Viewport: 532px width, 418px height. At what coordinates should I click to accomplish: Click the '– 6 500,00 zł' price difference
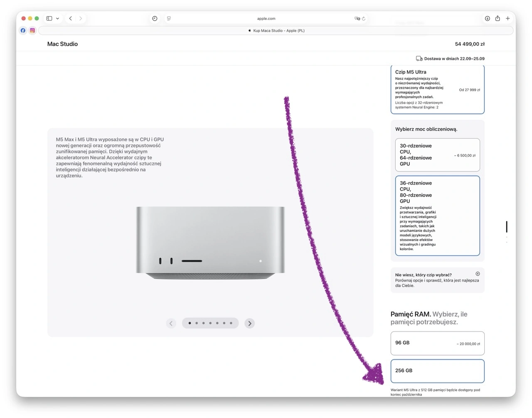(465, 156)
